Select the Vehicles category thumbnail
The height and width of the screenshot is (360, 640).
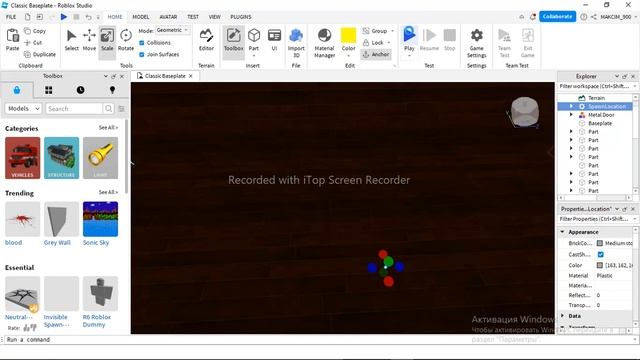click(22, 158)
